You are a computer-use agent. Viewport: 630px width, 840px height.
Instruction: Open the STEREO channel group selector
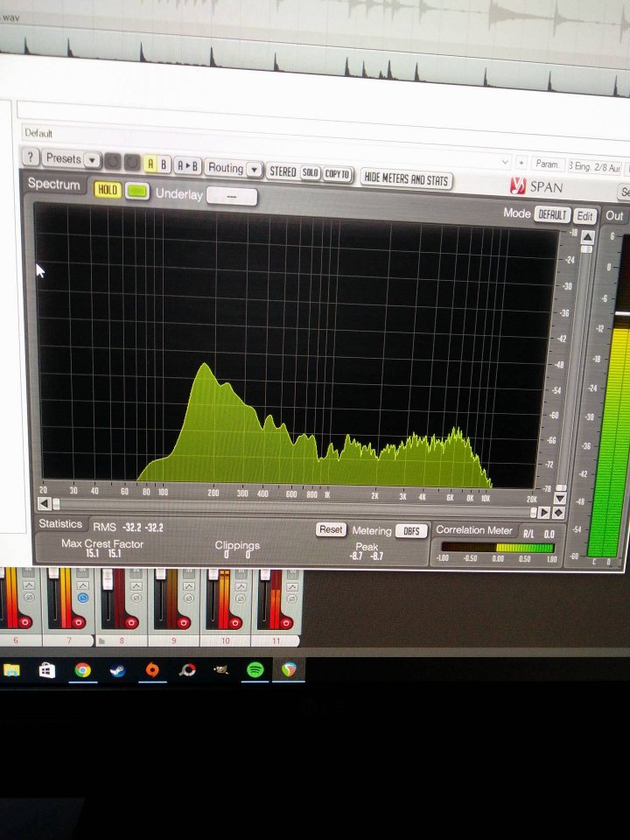(x=283, y=171)
